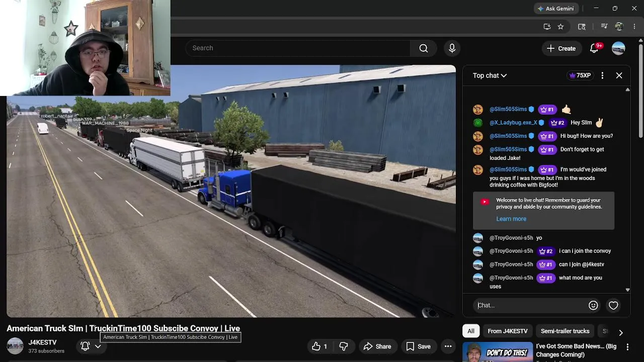Select the All filter chip
Screen dimensions: 644x362
[470, 331]
